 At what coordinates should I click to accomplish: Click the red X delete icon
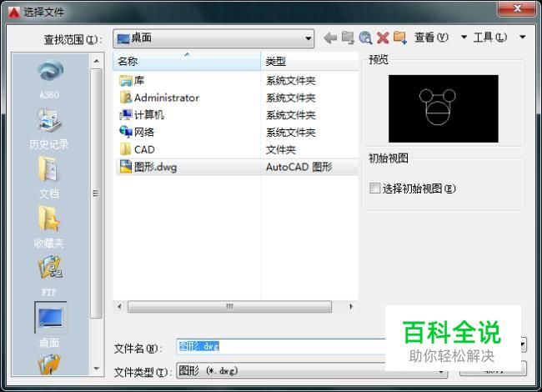coord(383,38)
